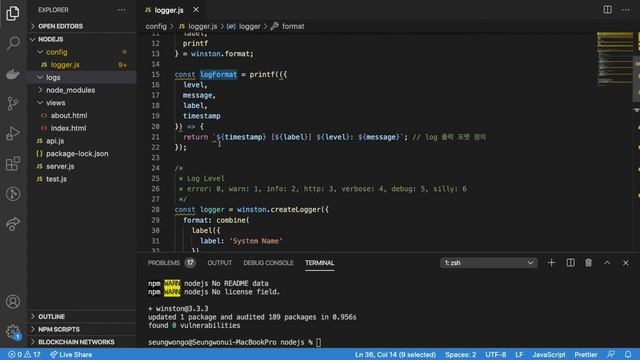Open the Git history clock icon view
The image size is (640, 360).
13,193
